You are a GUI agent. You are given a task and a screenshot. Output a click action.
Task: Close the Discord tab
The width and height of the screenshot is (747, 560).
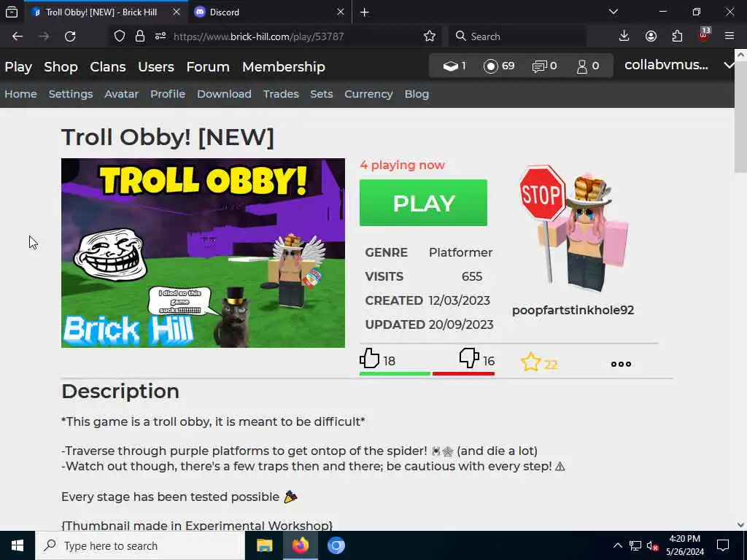coord(340,12)
